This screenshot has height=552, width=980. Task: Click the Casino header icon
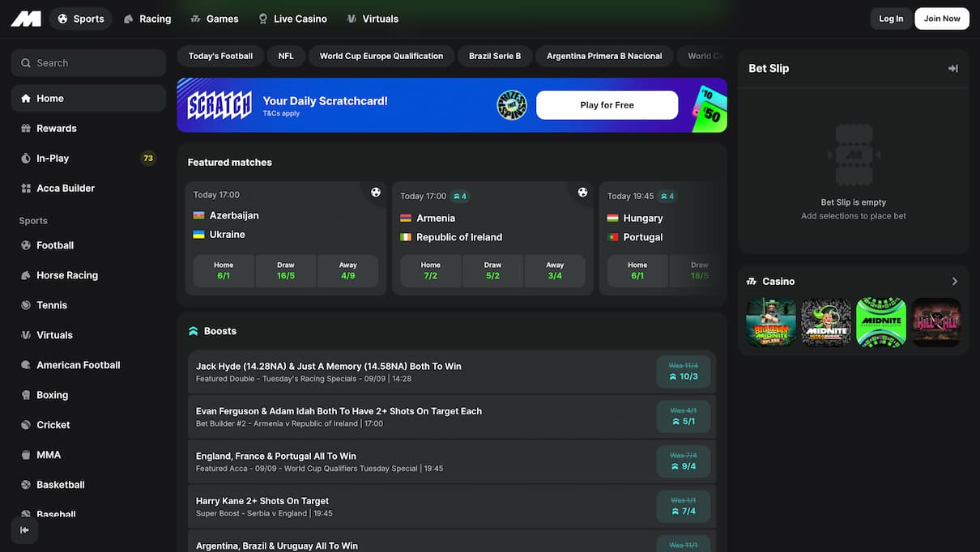pyautogui.click(x=752, y=282)
